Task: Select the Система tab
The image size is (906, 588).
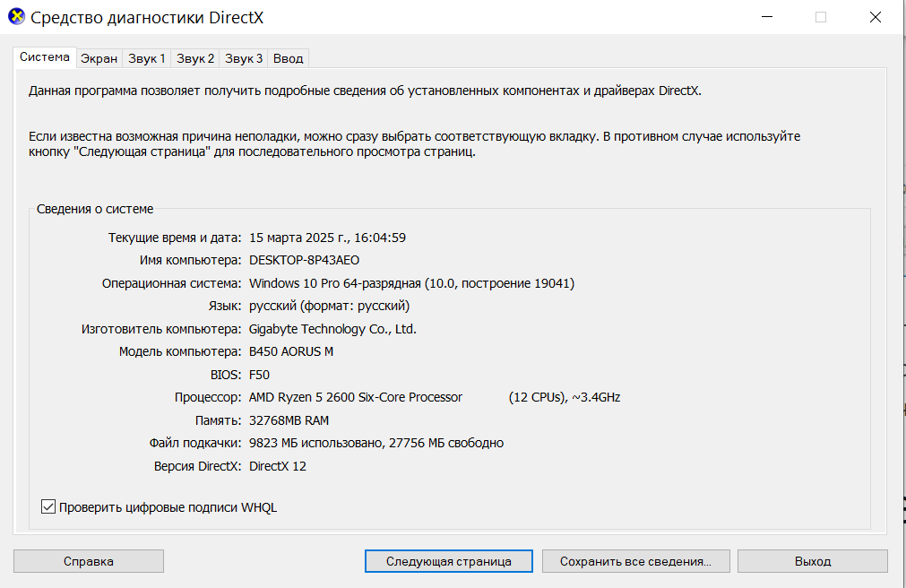Action: click(45, 57)
